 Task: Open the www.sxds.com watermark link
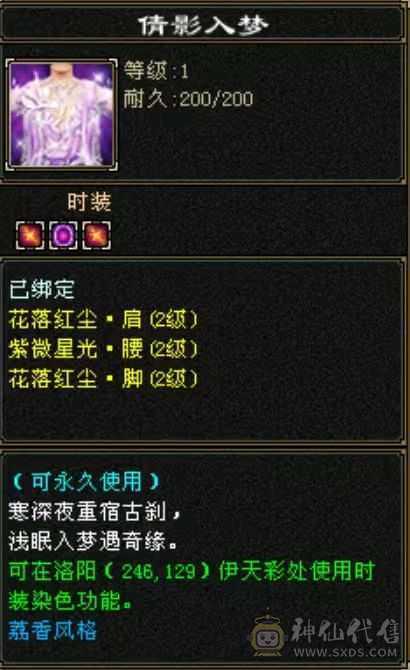[346, 652]
